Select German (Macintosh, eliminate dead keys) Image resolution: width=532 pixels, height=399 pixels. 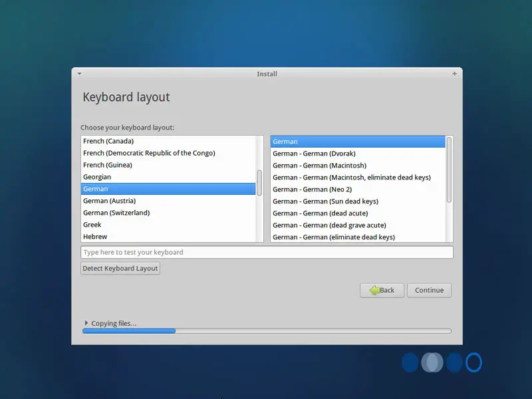tap(358, 178)
